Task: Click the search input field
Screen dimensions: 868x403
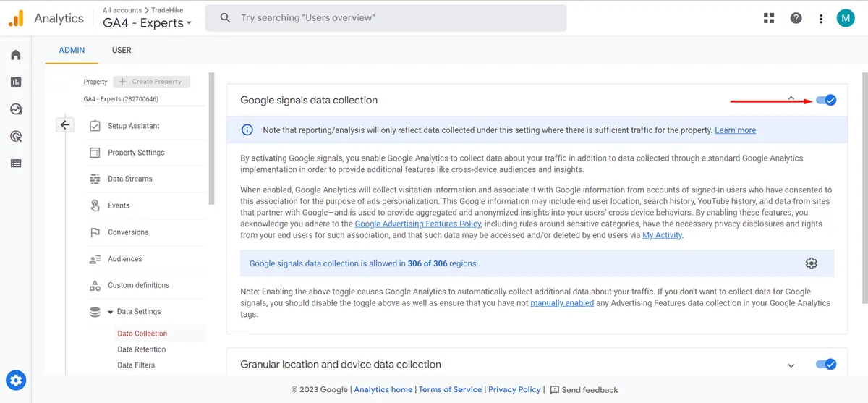Action: (x=386, y=18)
